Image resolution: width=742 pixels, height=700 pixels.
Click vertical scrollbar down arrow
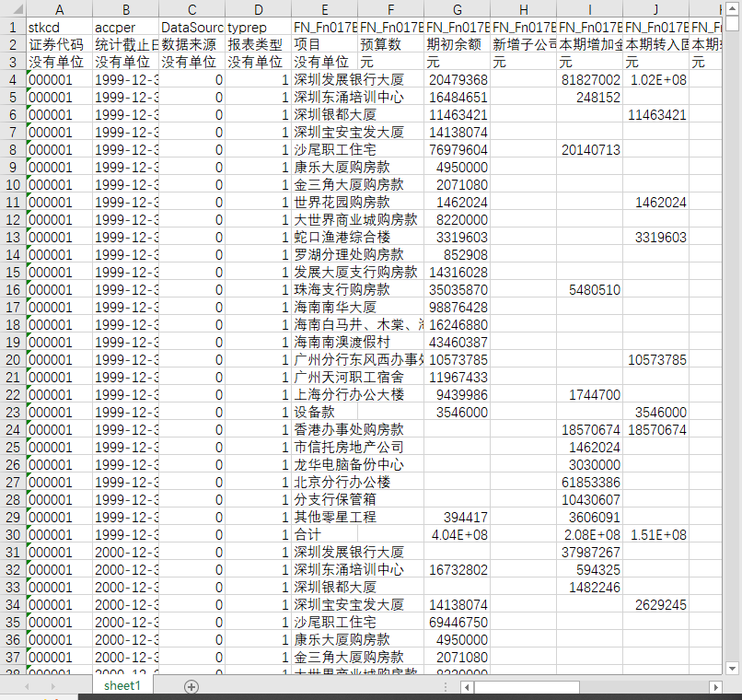[732, 669]
